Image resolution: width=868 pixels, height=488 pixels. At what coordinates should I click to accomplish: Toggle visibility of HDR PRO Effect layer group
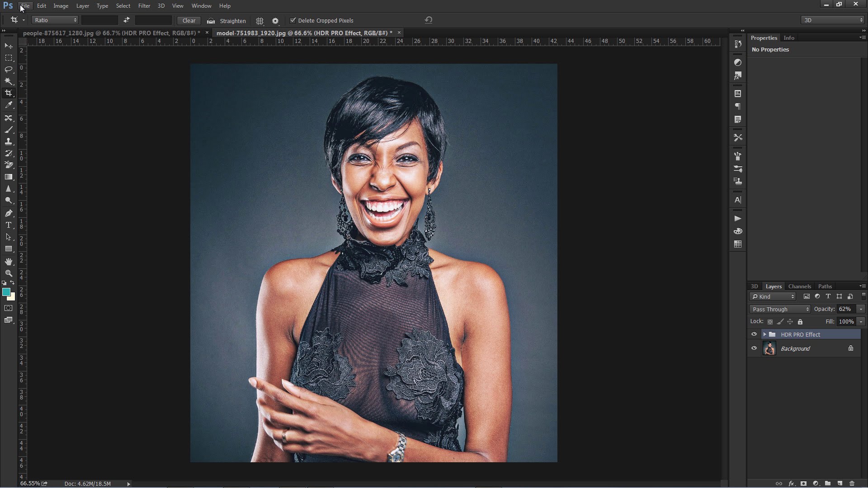click(754, 334)
